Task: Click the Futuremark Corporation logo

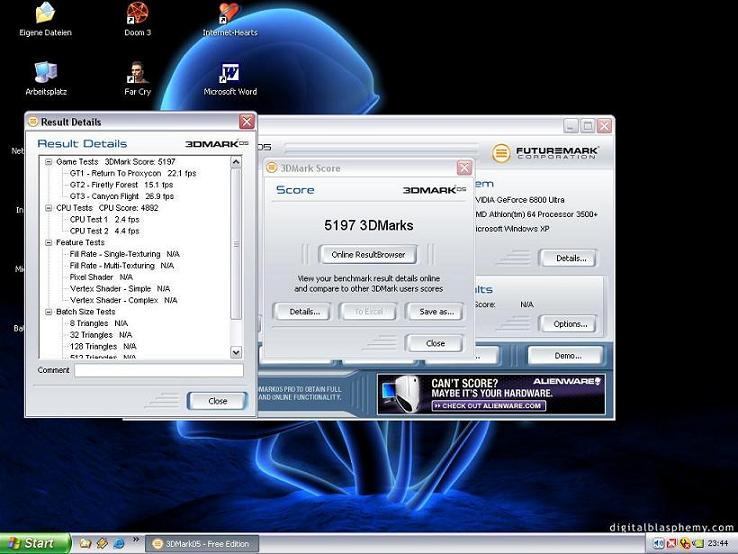Action: [545, 153]
